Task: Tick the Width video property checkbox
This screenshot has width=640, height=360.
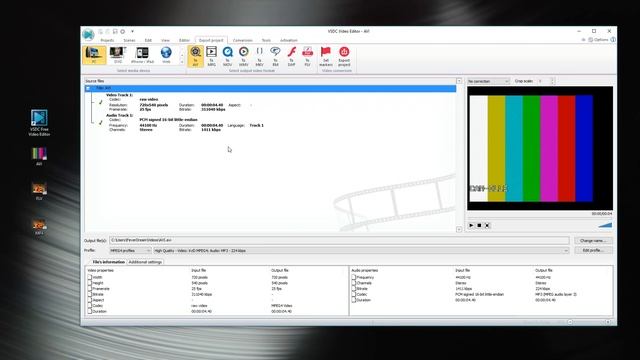Action: click(89, 277)
